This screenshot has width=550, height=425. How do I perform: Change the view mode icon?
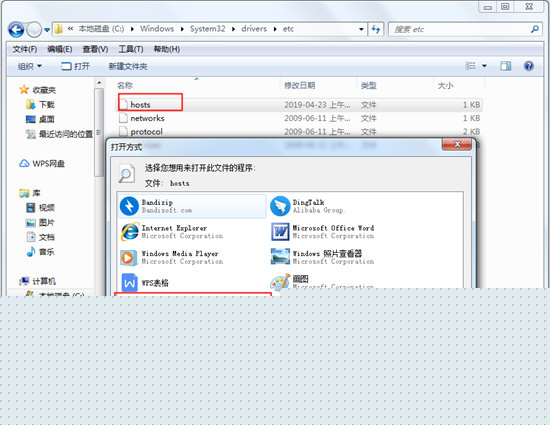pyautogui.click(x=470, y=66)
